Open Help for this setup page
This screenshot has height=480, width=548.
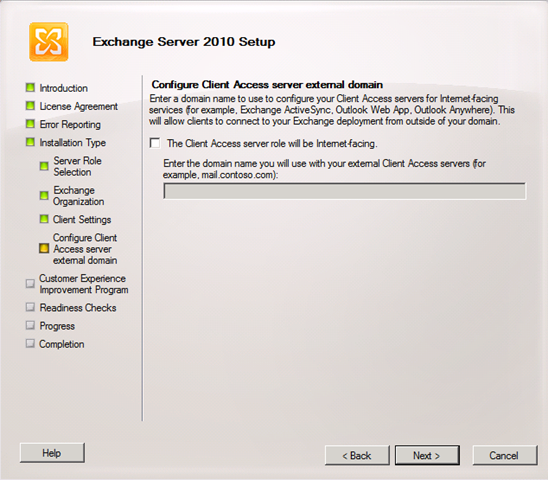click(52, 453)
